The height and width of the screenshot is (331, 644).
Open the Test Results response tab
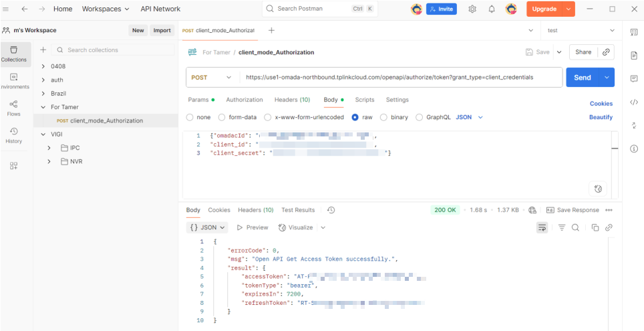click(298, 210)
